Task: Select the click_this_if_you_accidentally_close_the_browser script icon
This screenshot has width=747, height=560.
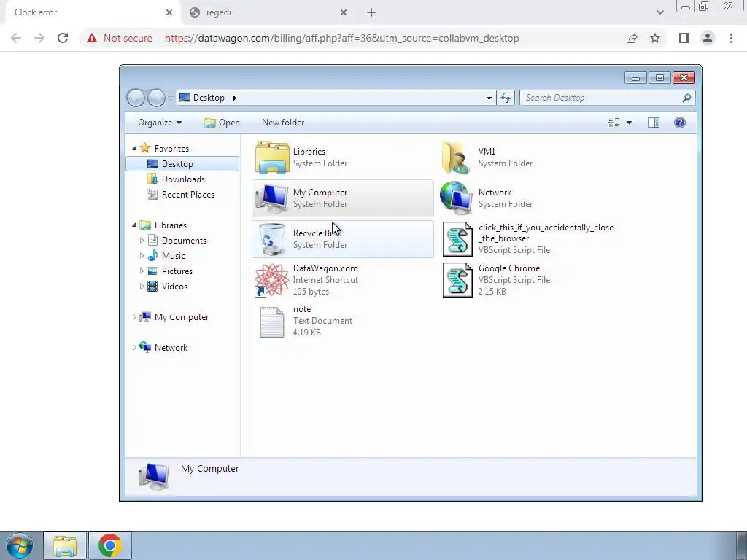Action: [457, 239]
